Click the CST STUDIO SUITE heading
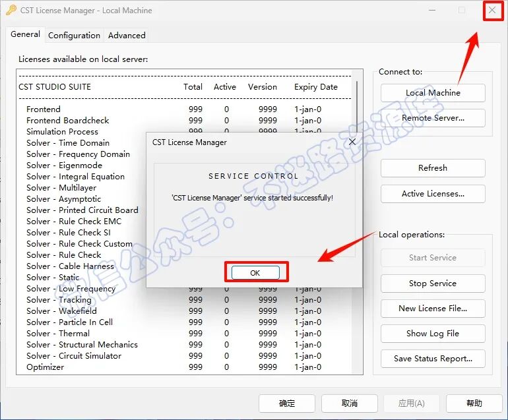The width and height of the screenshot is (508, 420). pos(55,87)
